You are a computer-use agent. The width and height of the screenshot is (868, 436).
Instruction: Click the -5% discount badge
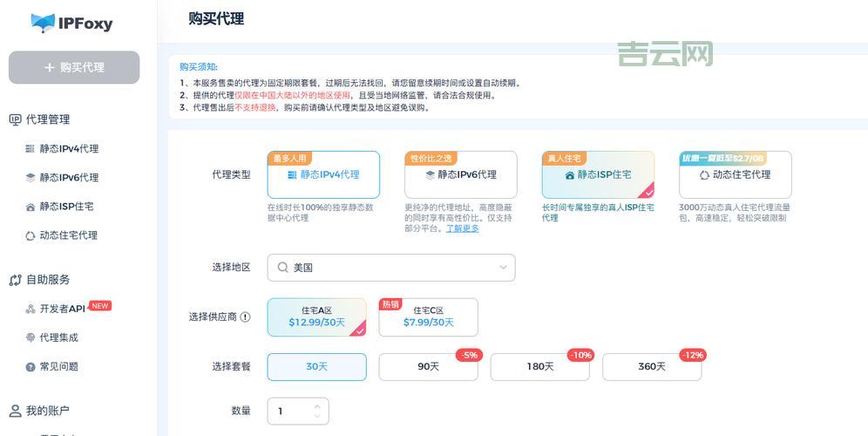tap(469, 355)
